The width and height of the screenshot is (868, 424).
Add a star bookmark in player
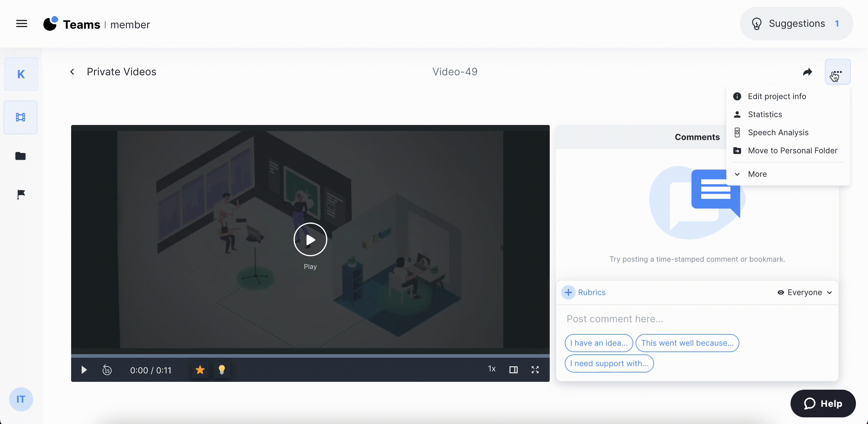pos(200,370)
